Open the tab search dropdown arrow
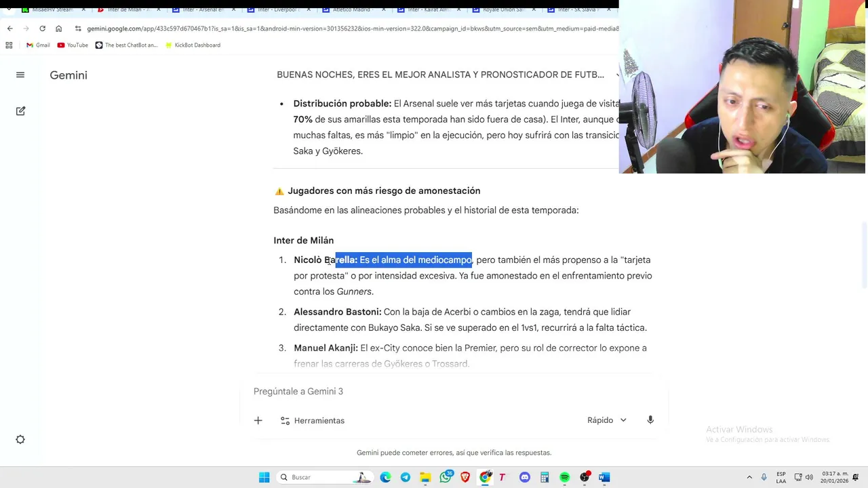868x488 pixels. [8, 9]
